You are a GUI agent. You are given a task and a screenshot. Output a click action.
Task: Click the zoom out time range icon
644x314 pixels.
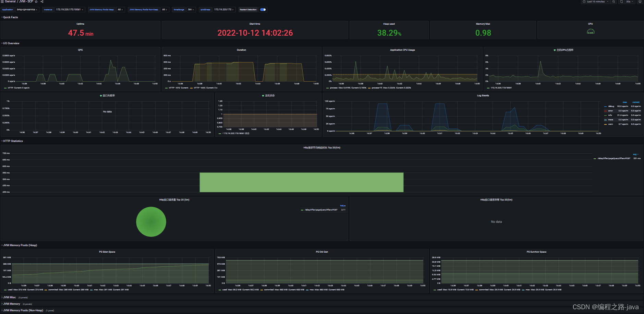[613, 2]
